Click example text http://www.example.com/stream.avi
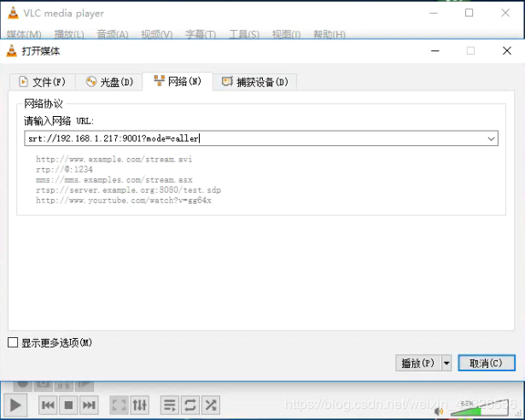 (114, 159)
